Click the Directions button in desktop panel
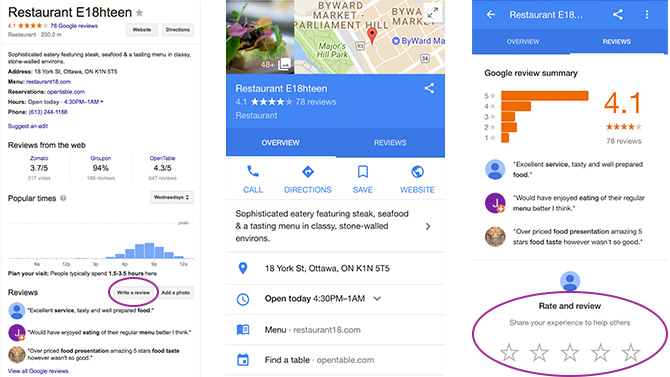Screen dimensions: 670x377 click(x=178, y=29)
